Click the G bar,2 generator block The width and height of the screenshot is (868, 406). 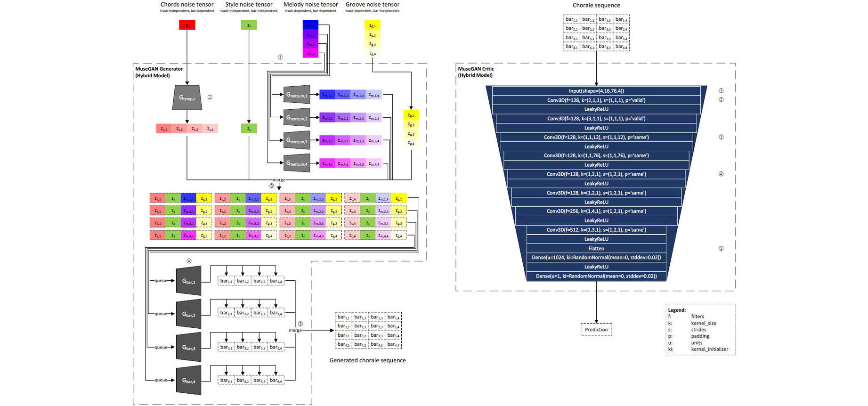[189, 314]
